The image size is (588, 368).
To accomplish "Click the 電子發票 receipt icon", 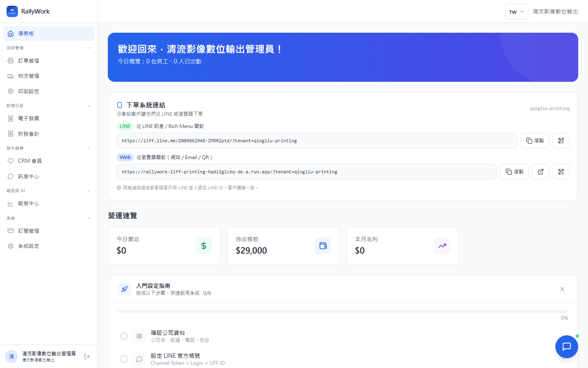I will pyautogui.click(x=11, y=119).
